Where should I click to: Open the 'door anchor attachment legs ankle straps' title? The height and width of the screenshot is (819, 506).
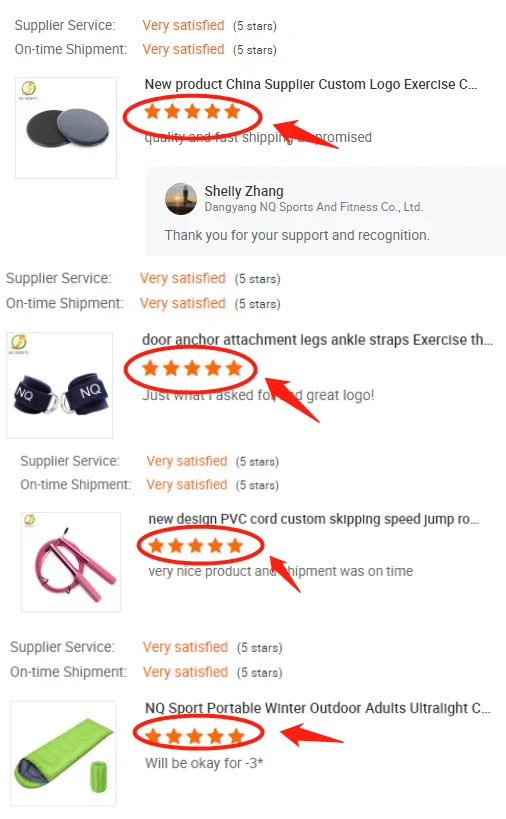coord(317,340)
